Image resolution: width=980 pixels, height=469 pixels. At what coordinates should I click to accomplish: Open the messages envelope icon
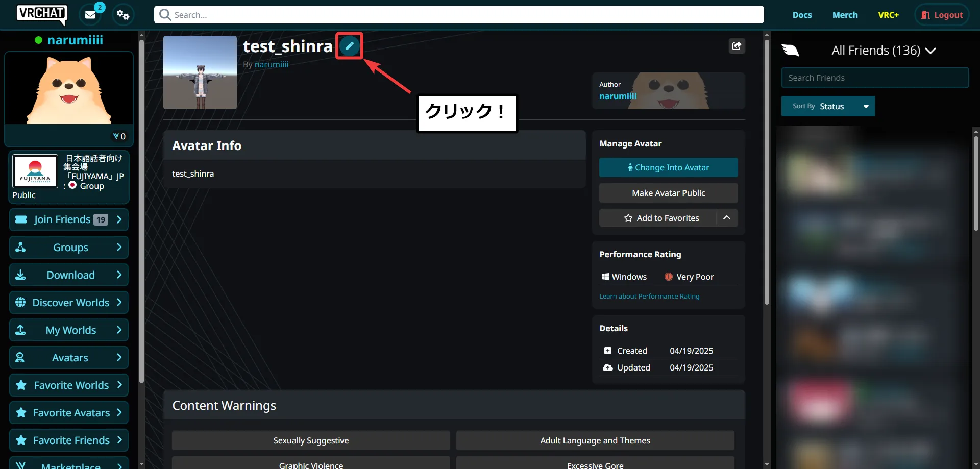pyautogui.click(x=90, y=15)
